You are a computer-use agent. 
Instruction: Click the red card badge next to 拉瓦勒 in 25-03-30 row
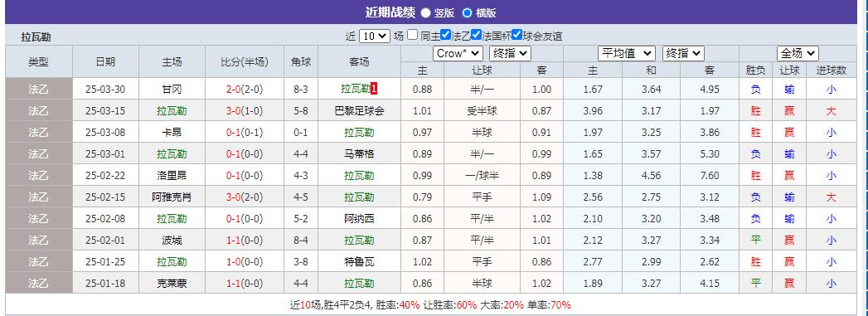[374, 89]
